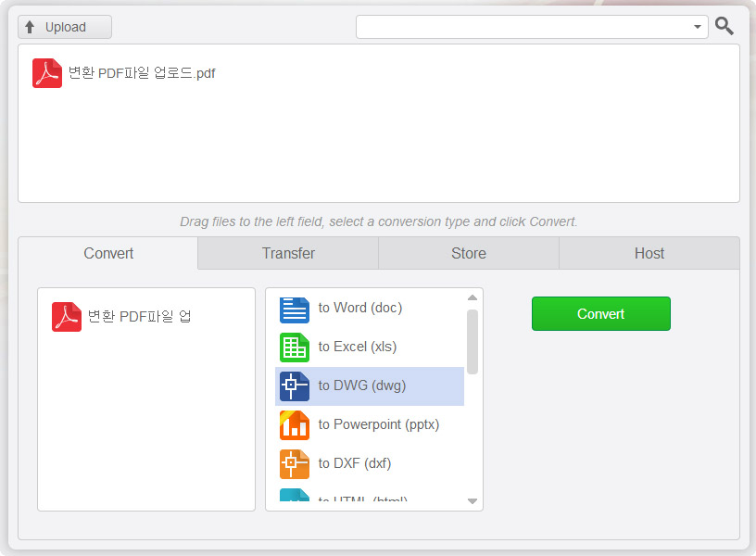756x556 pixels.
Task: Go to the Host tab
Action: [x=649, y=254]
